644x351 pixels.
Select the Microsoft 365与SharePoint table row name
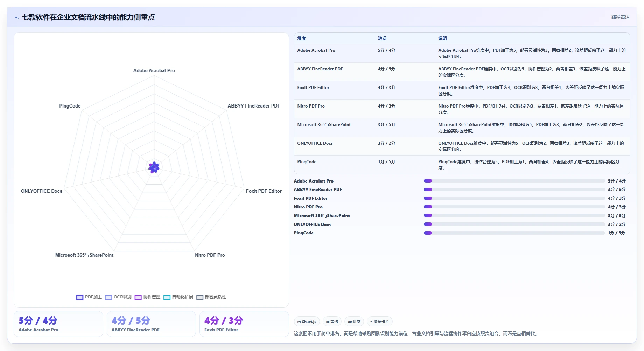[x=324, y=125]
